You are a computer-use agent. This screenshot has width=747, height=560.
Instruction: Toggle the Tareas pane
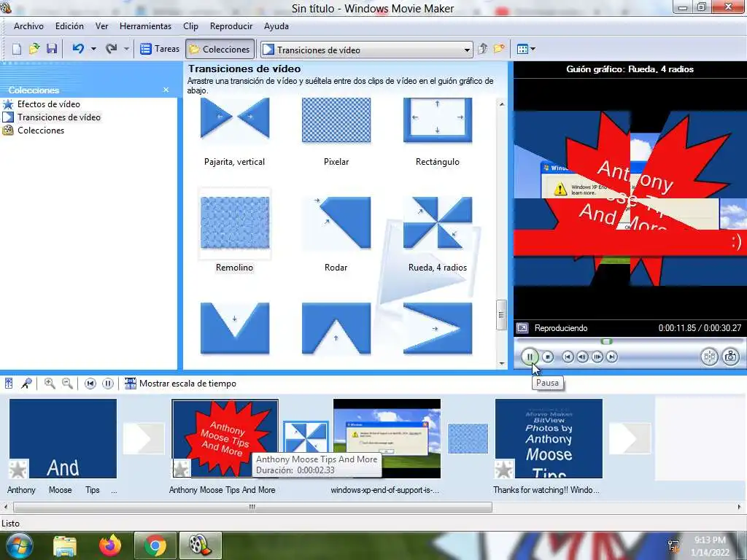(160, 49)
